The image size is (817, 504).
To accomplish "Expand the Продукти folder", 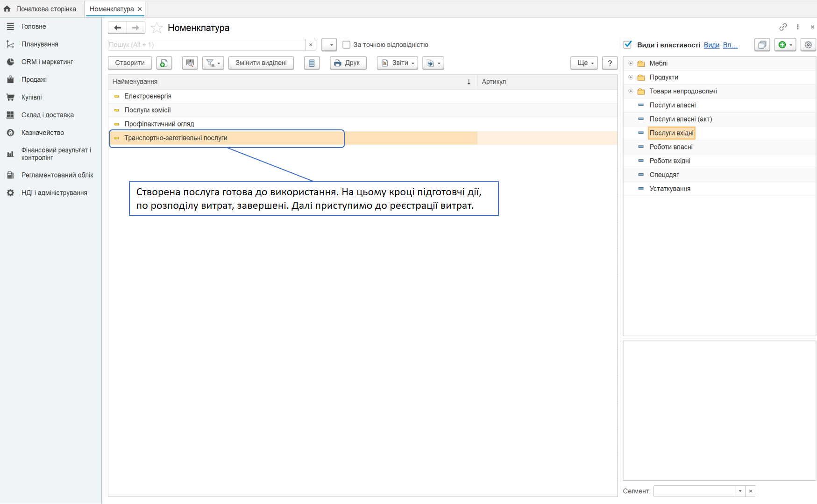I will [x=631, y=78].
